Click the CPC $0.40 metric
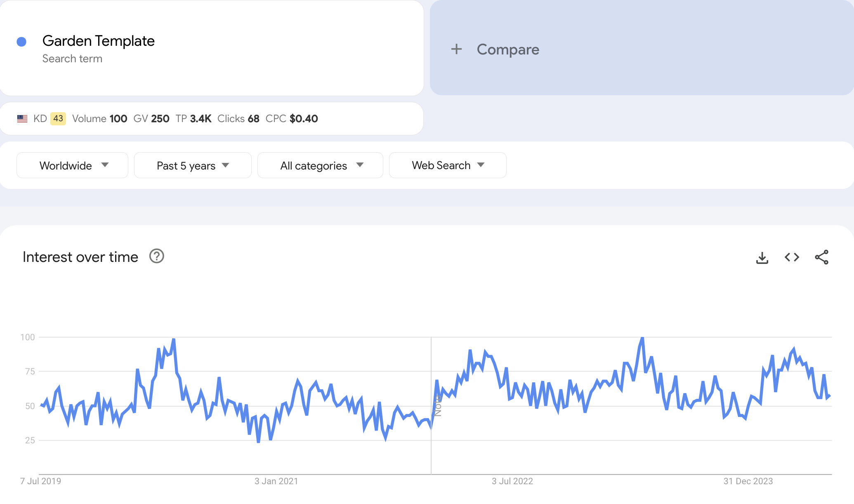The width and height of the screenshot is (854, 504). click(291, 119)
